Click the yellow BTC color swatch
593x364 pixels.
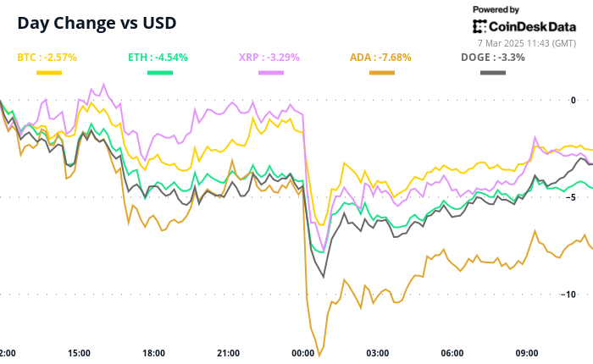(x=48, y=73)
